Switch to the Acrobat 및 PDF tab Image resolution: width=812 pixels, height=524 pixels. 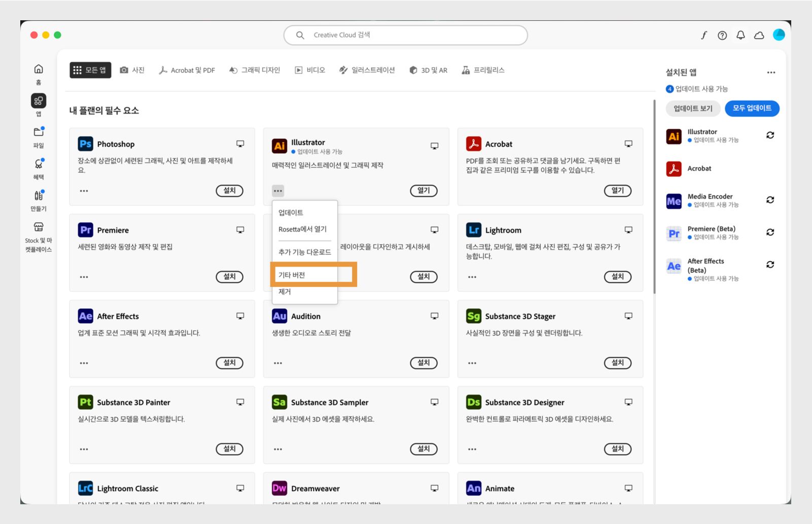tap(187, 70)
